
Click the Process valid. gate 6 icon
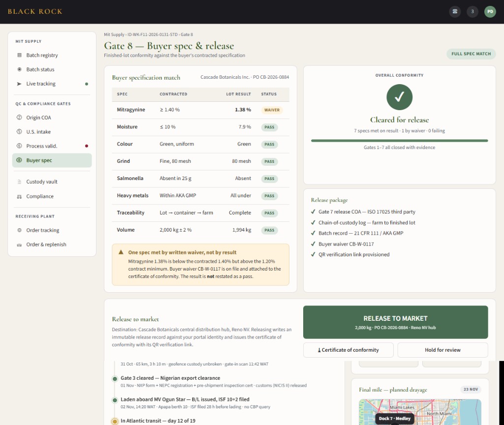19,146
